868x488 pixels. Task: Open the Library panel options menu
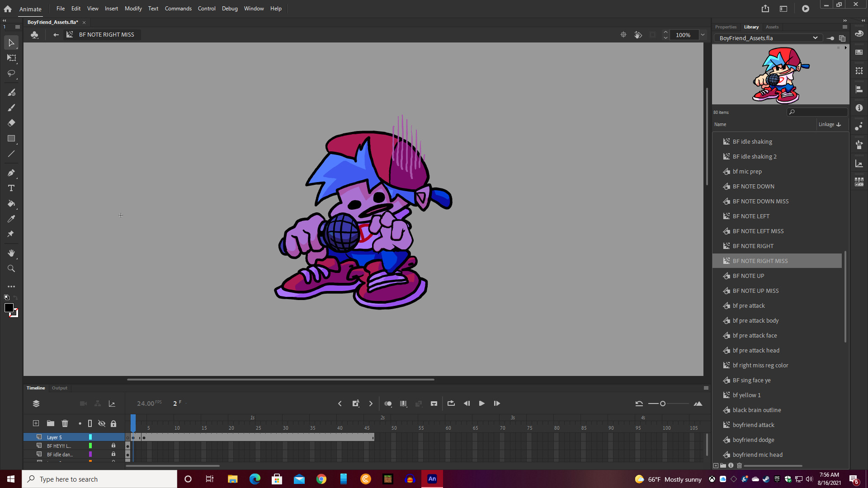pyautogui.click(x=844, y=27)
